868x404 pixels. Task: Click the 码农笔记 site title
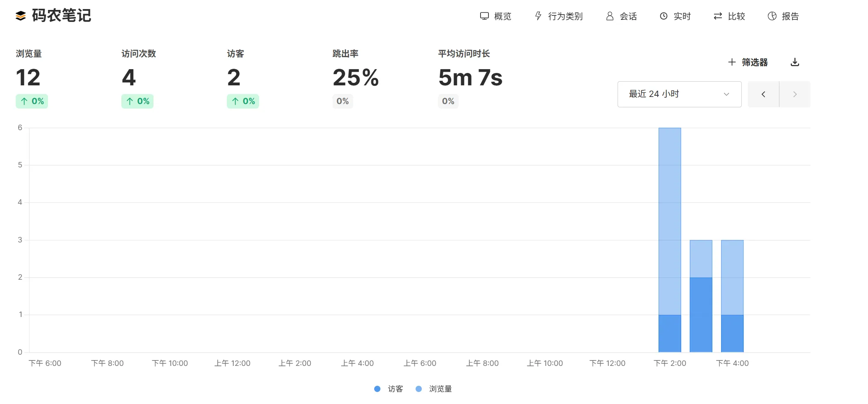[61, 16]
